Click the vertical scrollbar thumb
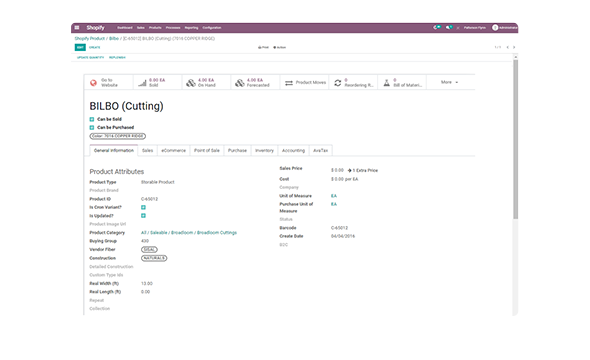Image resolution: width=590 pixels, height=360 pixels. coord(515,139)
